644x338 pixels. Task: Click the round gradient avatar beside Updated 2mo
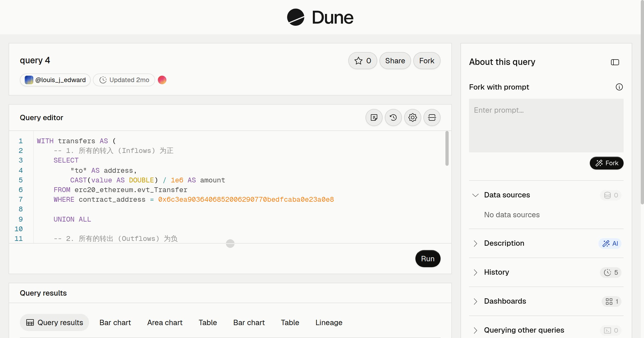coord(162,80)
